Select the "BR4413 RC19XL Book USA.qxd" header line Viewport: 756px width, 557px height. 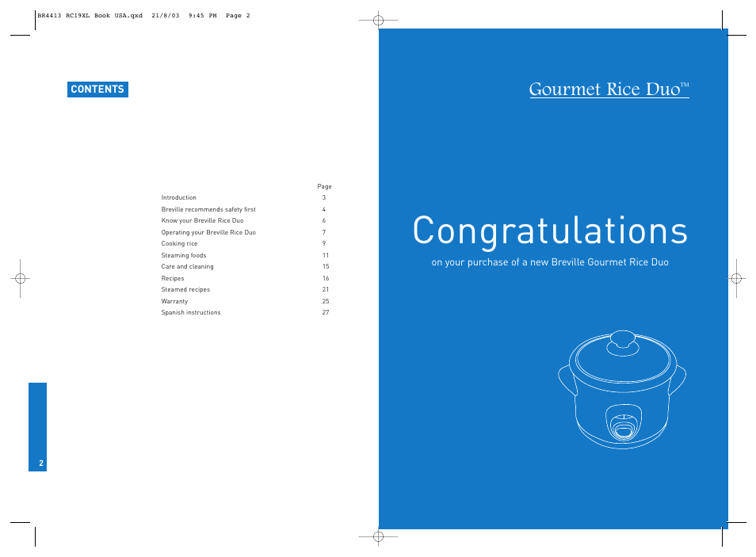[143, 15]
